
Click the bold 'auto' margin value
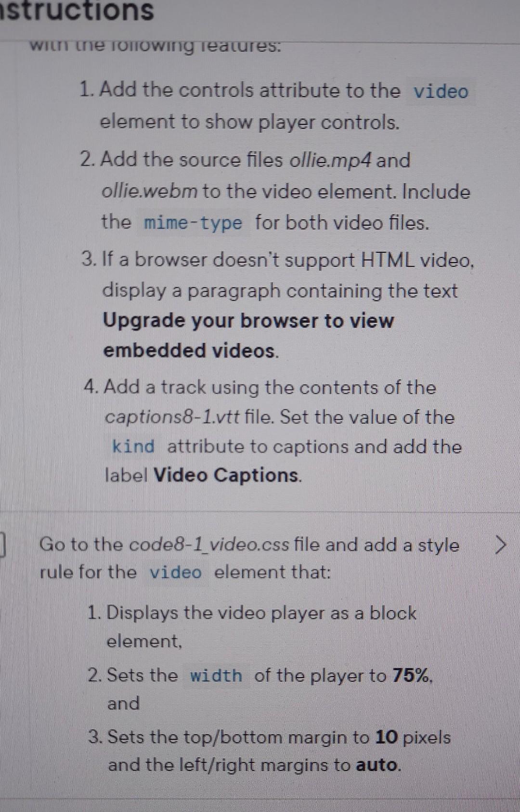click(377, 765)
